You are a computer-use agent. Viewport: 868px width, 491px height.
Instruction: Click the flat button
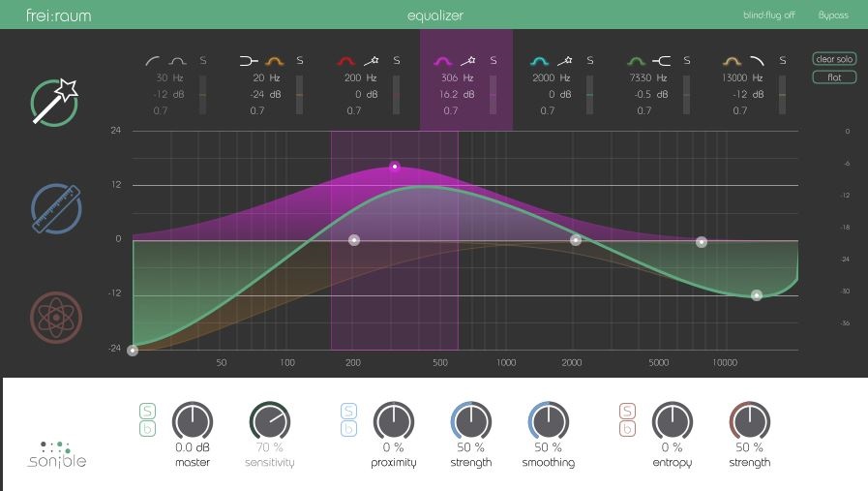tap(834, 77)
